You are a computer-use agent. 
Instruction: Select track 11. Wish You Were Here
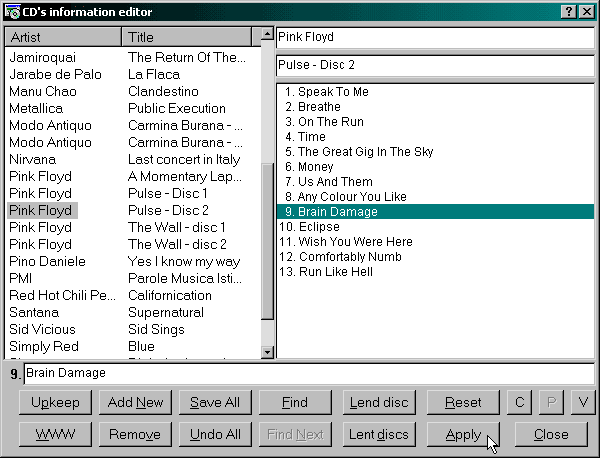(435, 242)
